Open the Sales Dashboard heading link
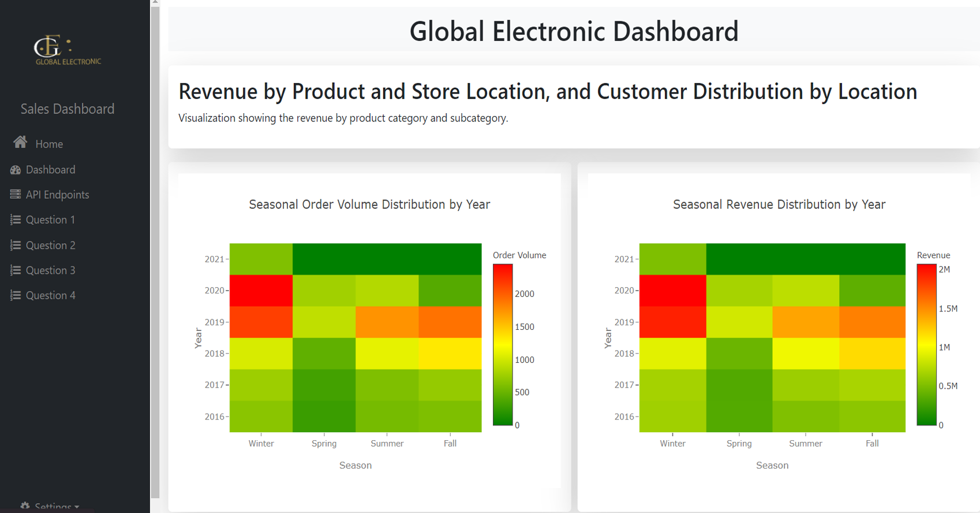The image size is (980, 513). coord(68,109)
